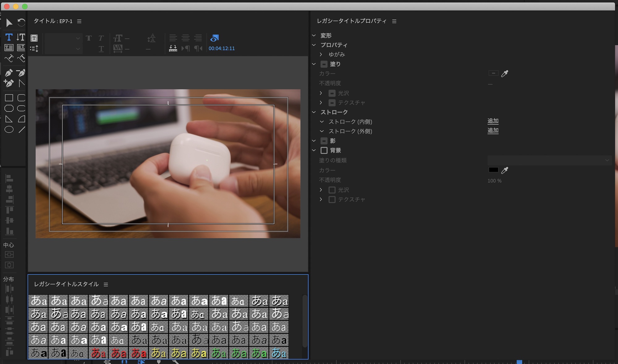Open レガシータイトルプロパティ panel menu

394,21
